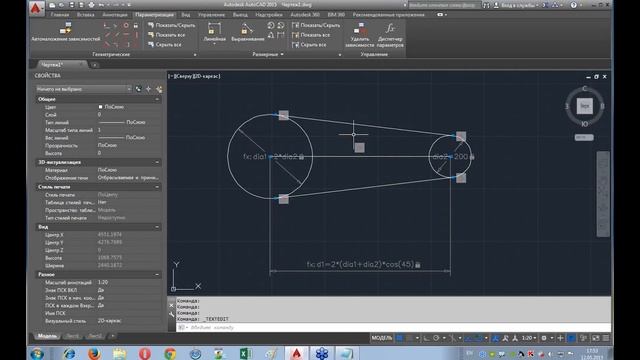This screenshot has width=640, height=360.
Task: Toggle object snap in status bar
Action: click(479, 338)
